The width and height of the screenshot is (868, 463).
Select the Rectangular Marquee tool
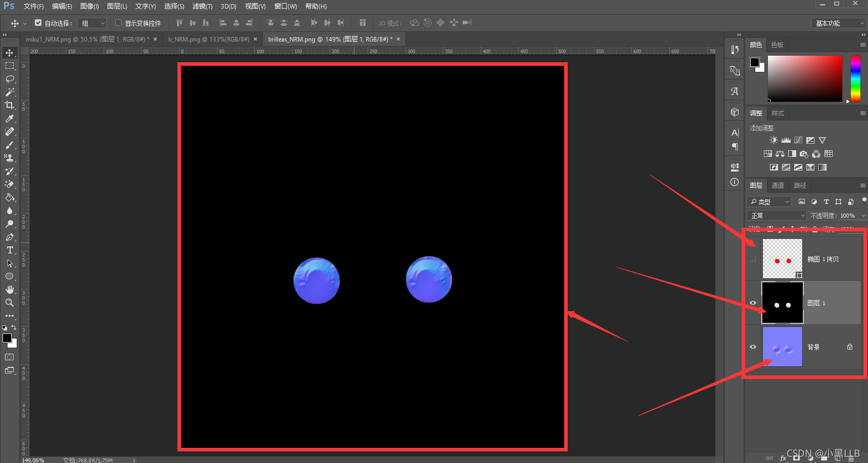tap(10, 66)
